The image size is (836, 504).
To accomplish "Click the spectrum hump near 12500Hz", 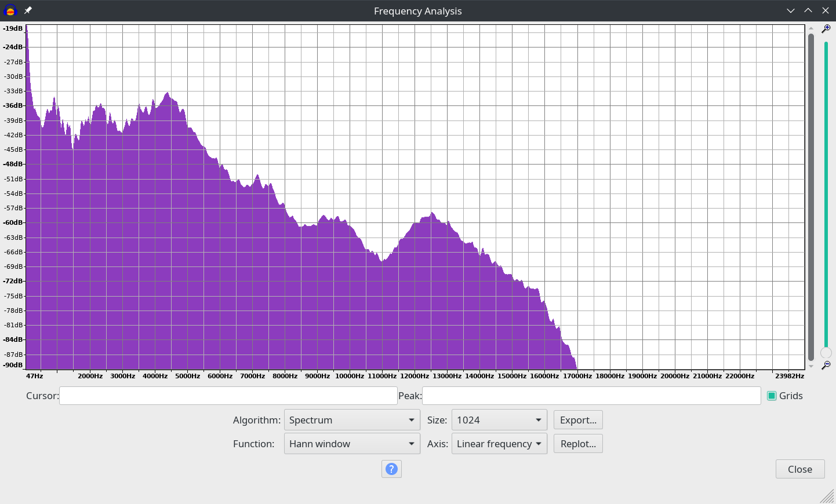I will (432, 215).
